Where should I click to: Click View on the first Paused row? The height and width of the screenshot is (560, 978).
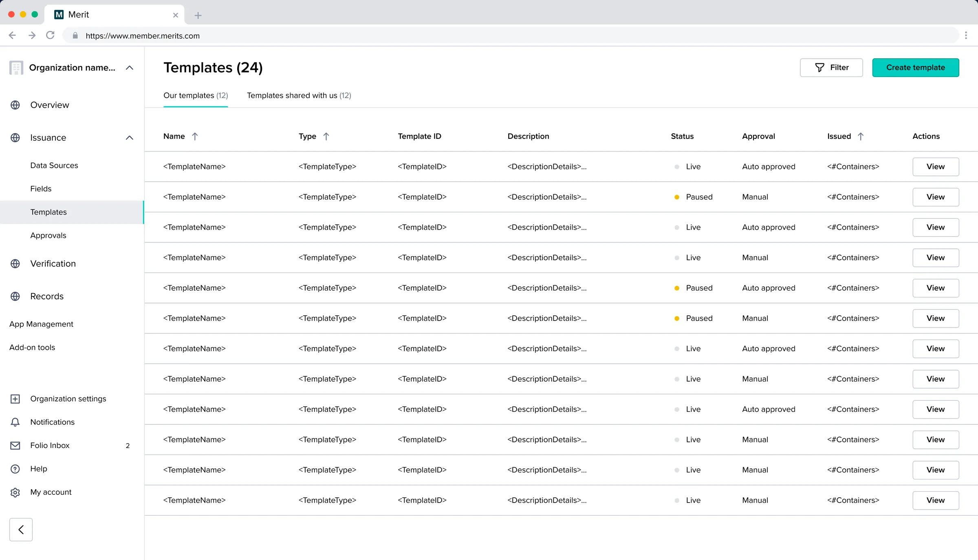[936, 197]
